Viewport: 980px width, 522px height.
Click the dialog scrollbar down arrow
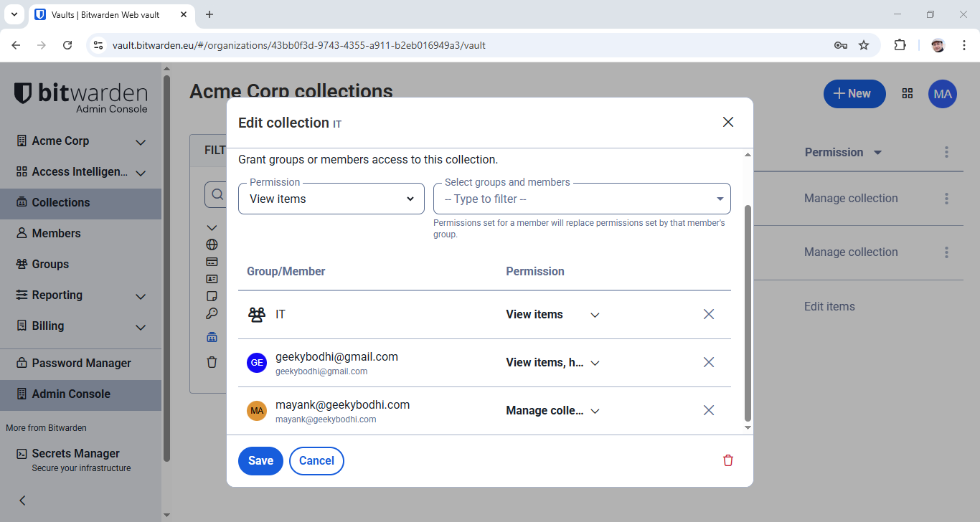(748, 427)
